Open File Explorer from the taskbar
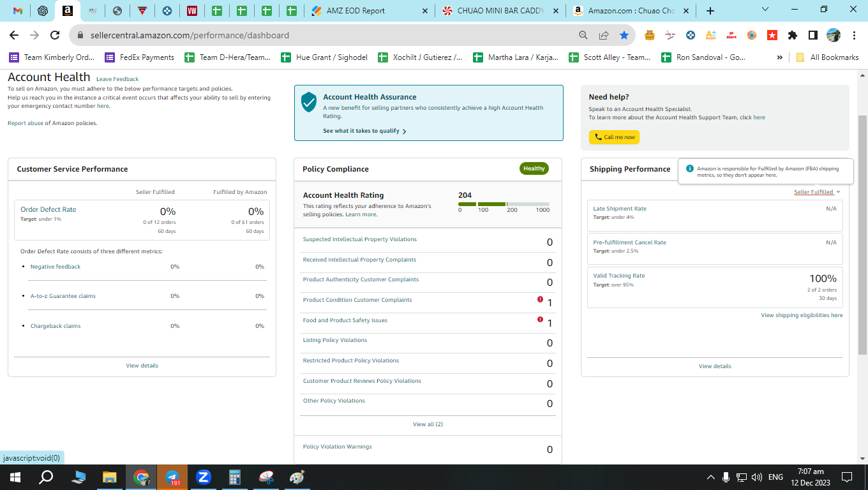The width and height of the screenshot is (868, 490). pos(110,477)
